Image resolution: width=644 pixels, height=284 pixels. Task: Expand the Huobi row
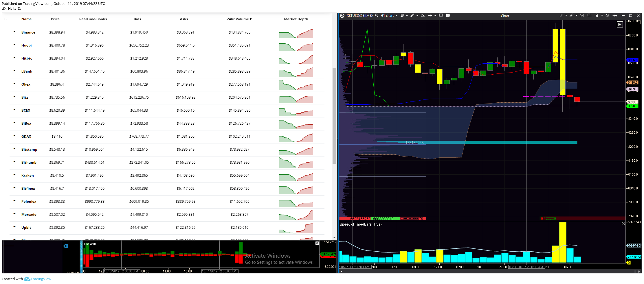14,45
